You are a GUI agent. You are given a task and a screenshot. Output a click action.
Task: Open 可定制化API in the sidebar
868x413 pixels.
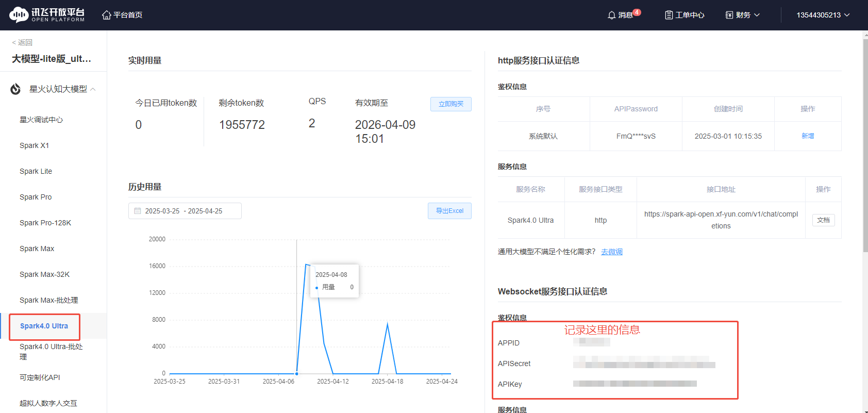(40, 377)
